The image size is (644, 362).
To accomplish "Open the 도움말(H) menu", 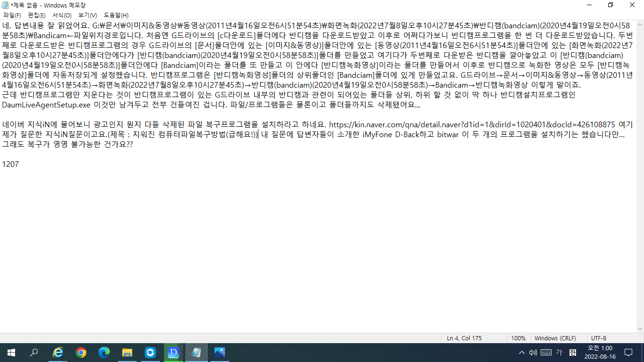I will [116, 16].
